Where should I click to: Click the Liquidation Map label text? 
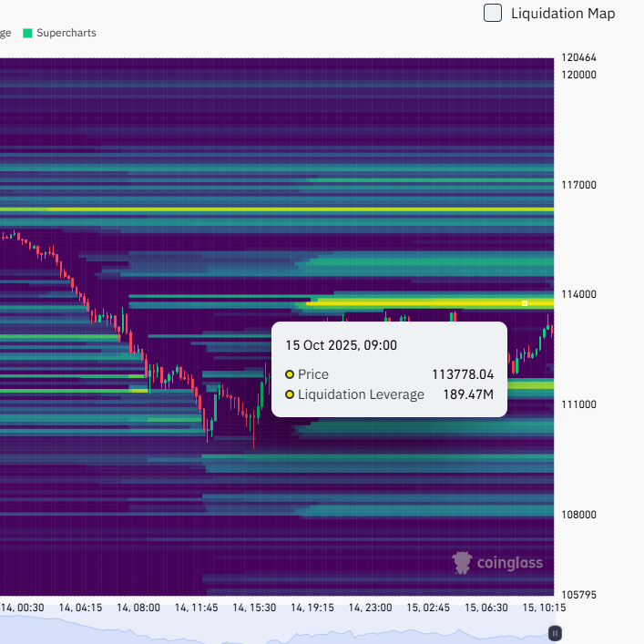pos(563,14)
